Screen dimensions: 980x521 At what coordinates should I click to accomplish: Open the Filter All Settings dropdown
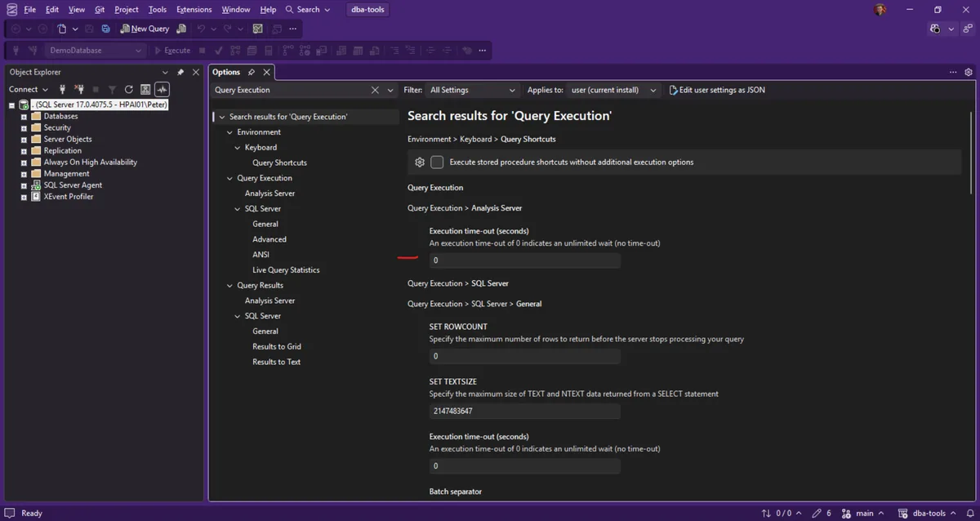click(x=473, y=90)
